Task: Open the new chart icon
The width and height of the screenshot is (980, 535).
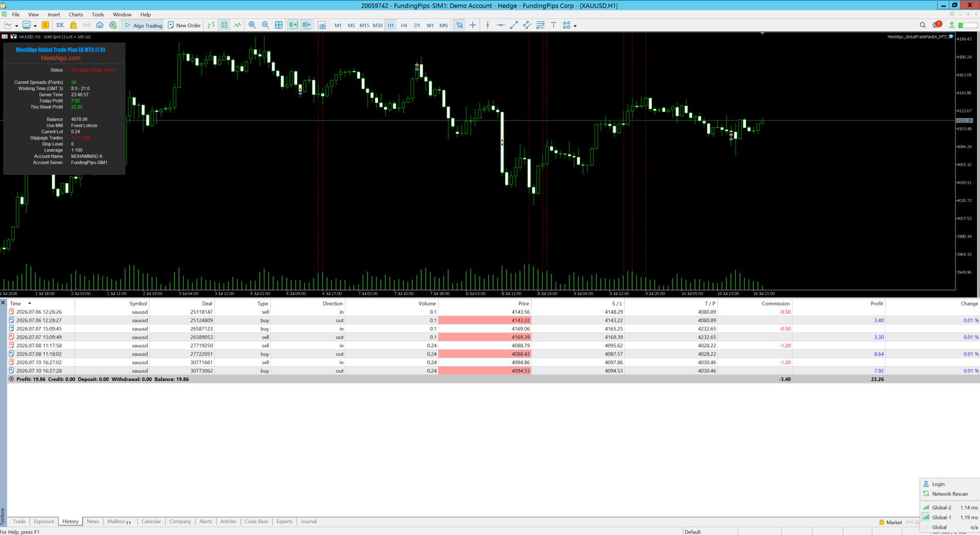Action: click(x=9, y=25)
